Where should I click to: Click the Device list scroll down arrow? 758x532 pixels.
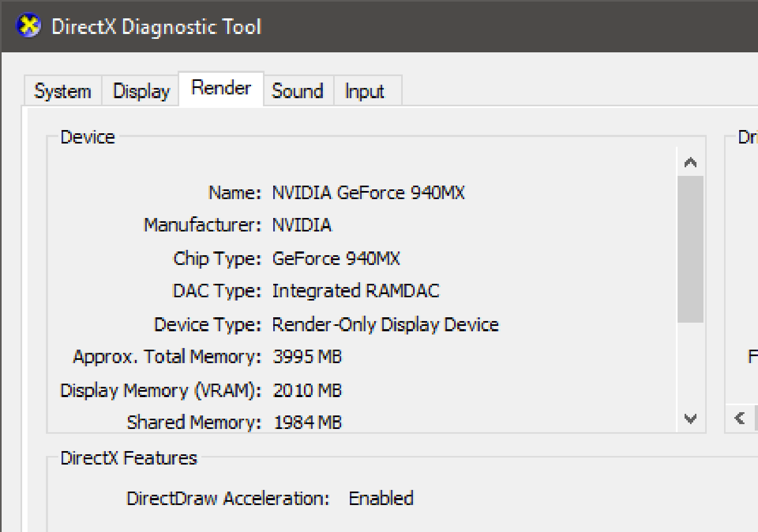point(690,418)
